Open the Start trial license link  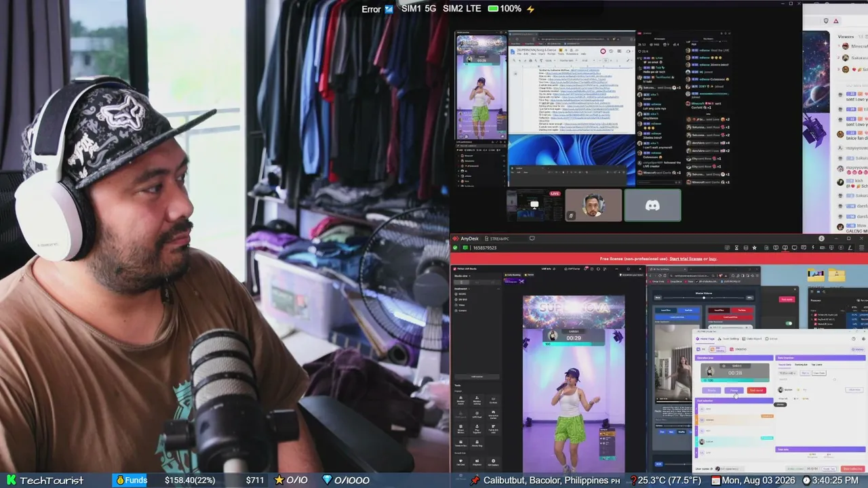(x=686, y=259)
